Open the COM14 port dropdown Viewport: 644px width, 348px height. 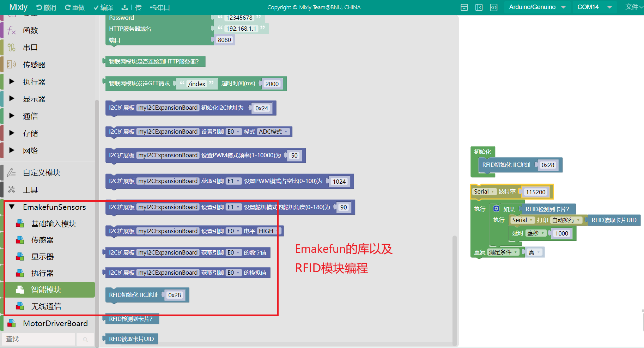tap(594, 7)
